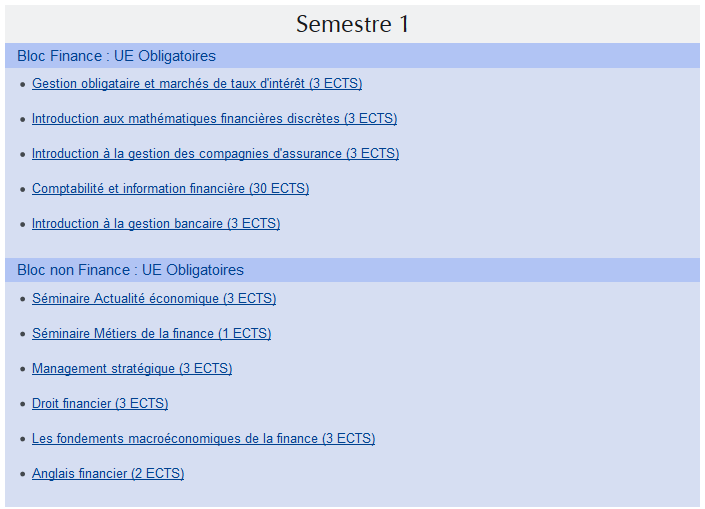Click bullet beside Gestion obligataire item

(x=22, y=84)
